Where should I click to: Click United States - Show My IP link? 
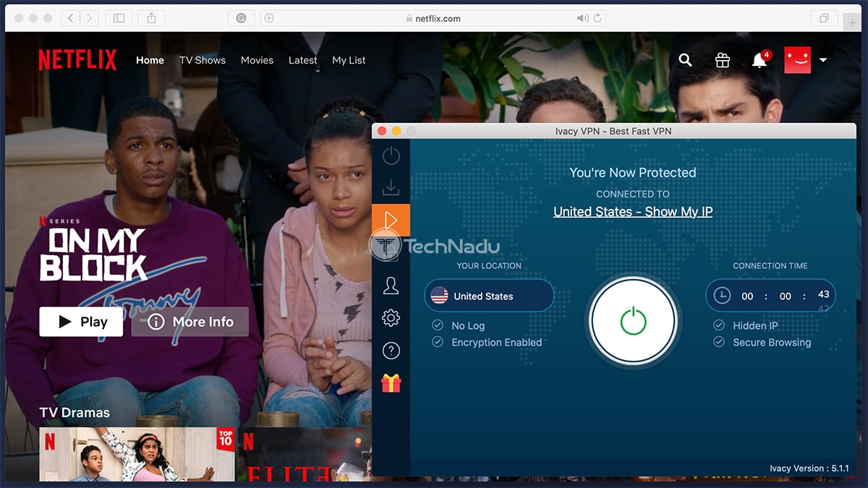click(x=633, y=212)
